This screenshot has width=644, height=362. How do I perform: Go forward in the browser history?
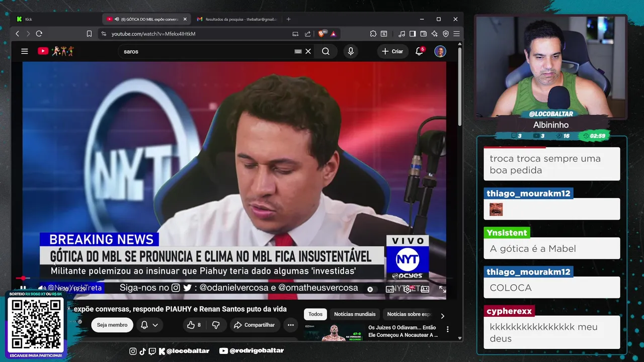point(28,34)
